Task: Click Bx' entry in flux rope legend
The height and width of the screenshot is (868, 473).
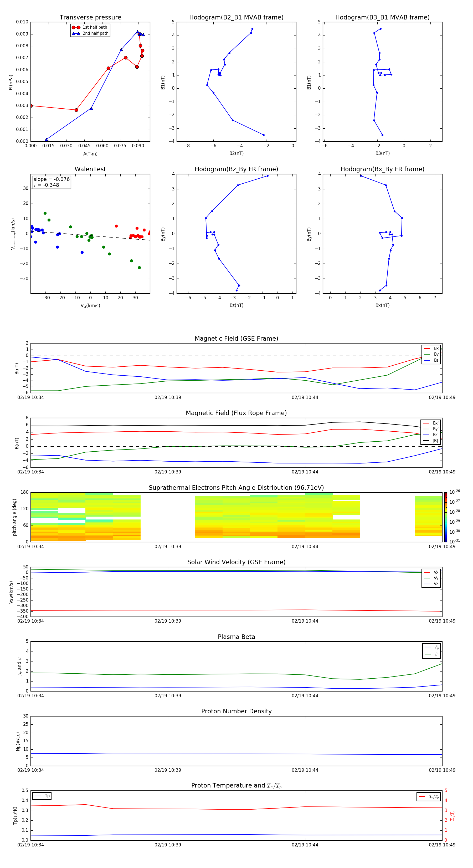Action: (431, 423)
